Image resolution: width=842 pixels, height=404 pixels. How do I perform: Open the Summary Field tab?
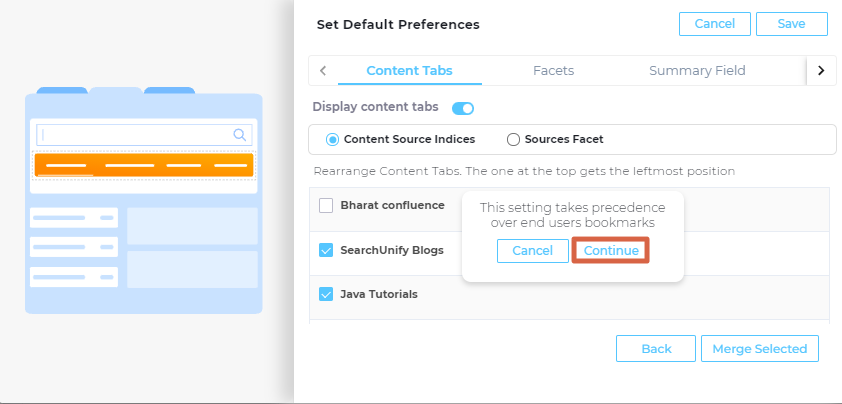pos(697,71)
